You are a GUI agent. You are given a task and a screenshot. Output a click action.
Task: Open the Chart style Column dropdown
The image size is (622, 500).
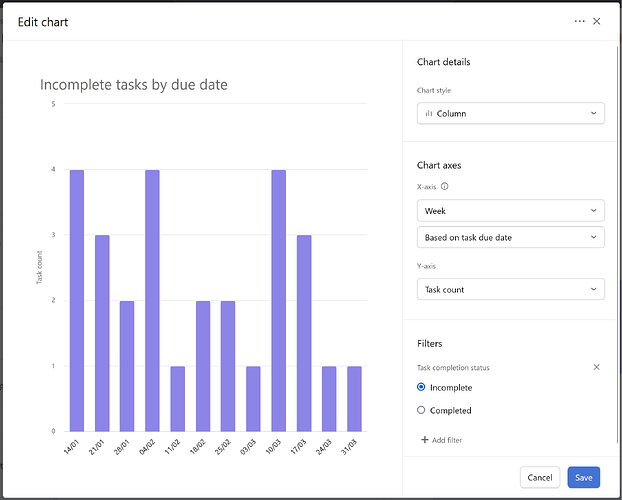point(511,113)
